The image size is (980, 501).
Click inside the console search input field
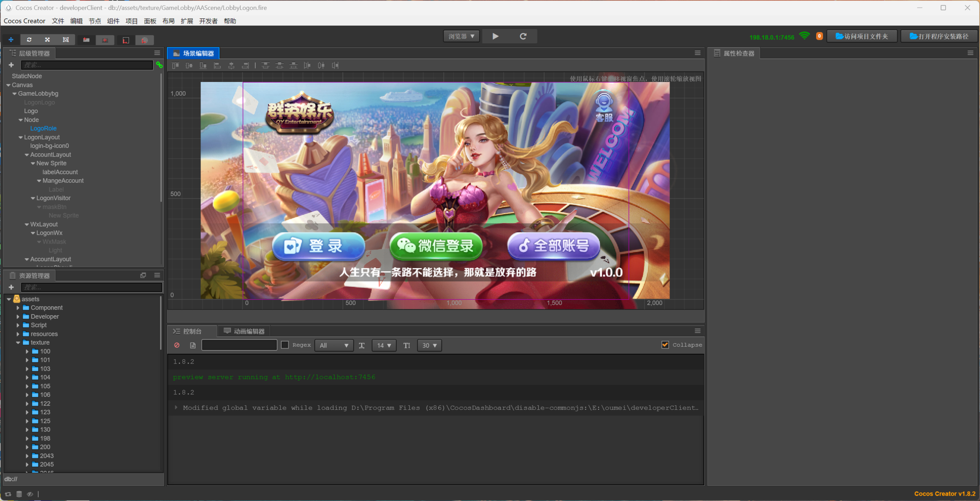(x=239, y=345)
